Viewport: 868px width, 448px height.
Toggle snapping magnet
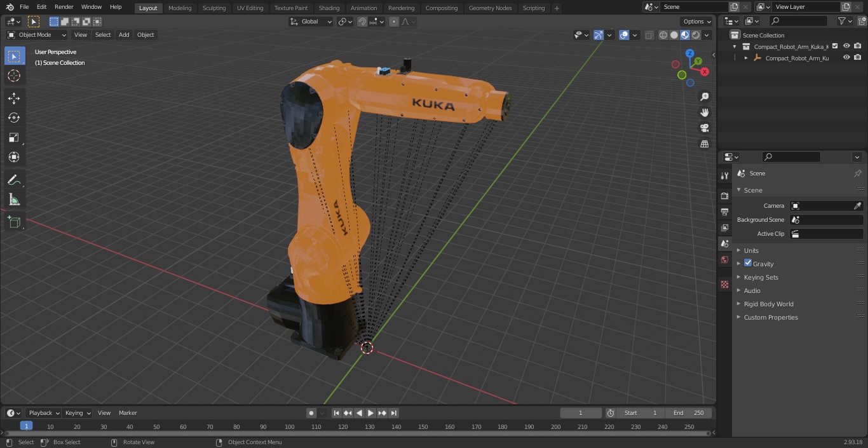coord(362,22)
